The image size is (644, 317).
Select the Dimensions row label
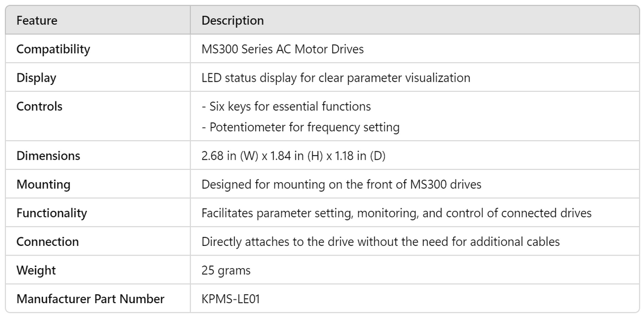48,156
